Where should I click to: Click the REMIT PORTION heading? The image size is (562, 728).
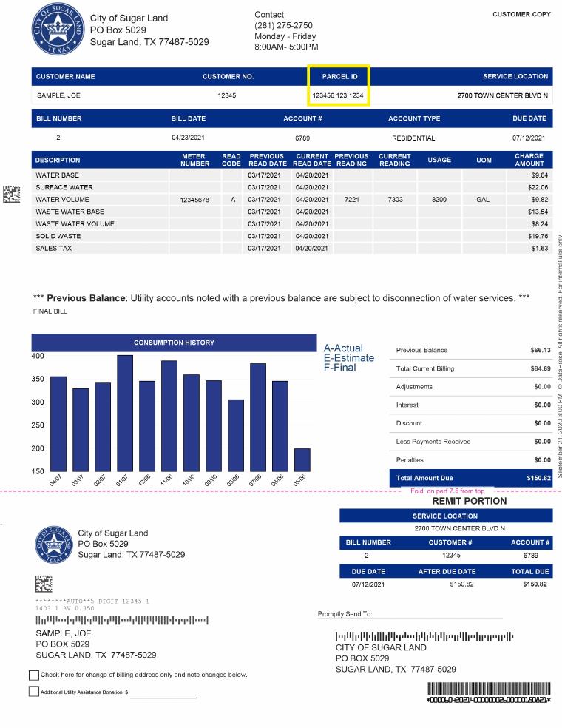coord(469,501)
